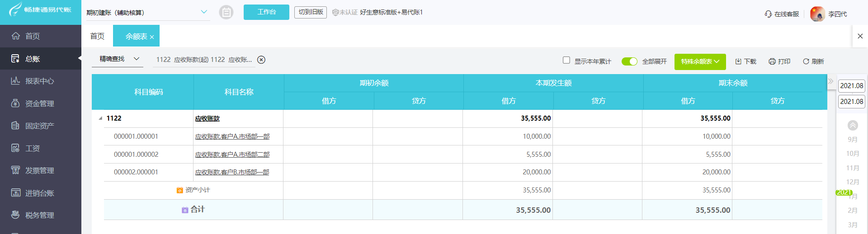Click the 工作台 button
The image size is (868, 234).
pyautogui.click(x=266, y=12)
